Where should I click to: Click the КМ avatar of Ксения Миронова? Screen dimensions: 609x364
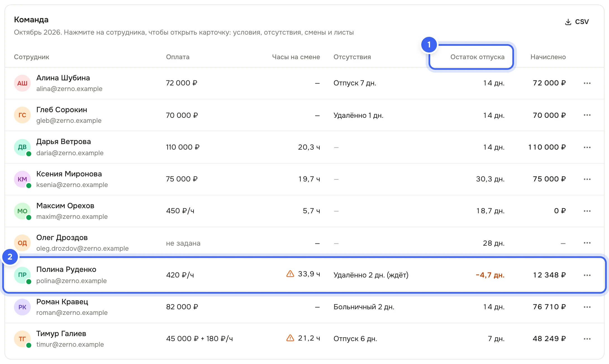pyautogui.click(x=22, y=179)
